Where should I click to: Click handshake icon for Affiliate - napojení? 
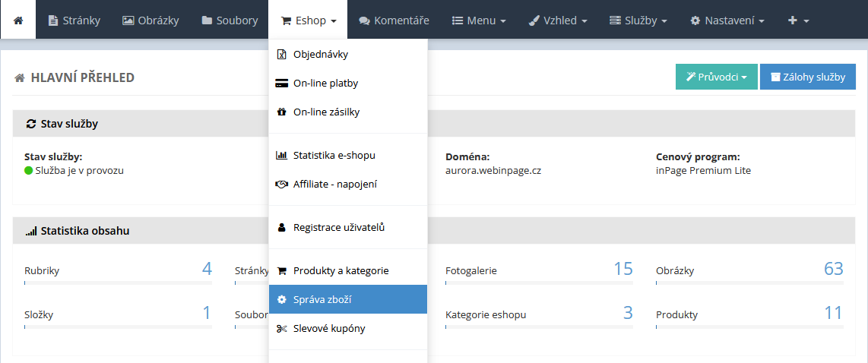pos(281,185)
